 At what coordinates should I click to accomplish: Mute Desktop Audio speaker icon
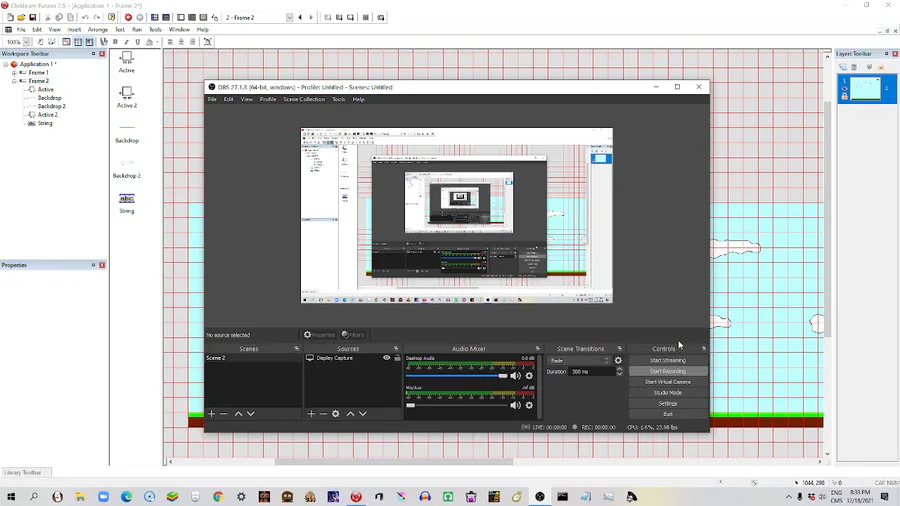(515, 376)
